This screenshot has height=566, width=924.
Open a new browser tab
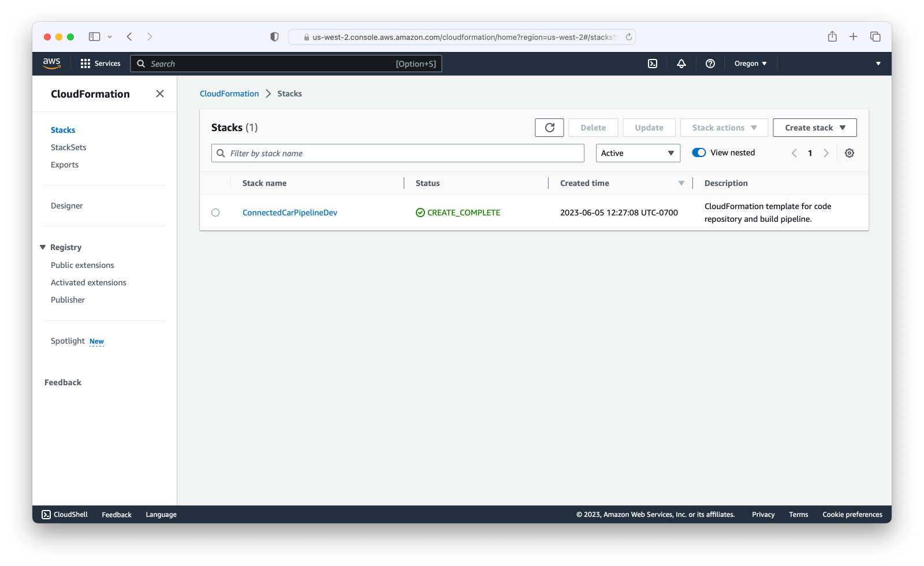click(854, 36)
